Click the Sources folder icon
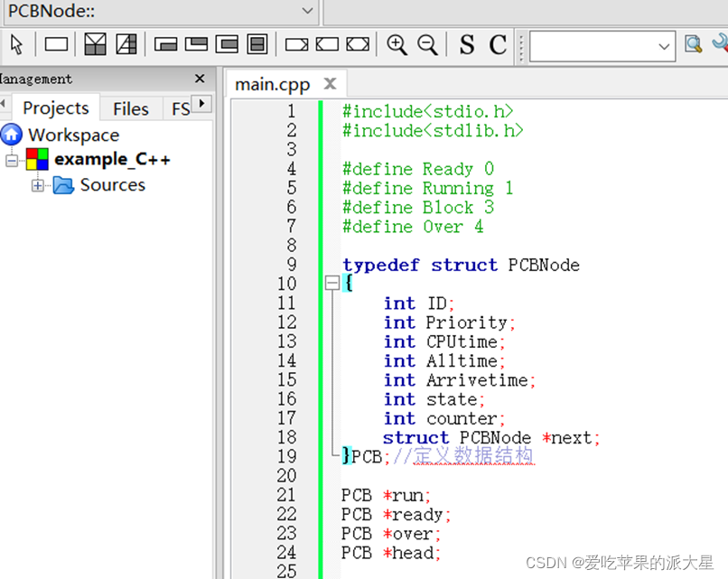The width and height of the screenshot is (728, 579). (x=63, y=185)
